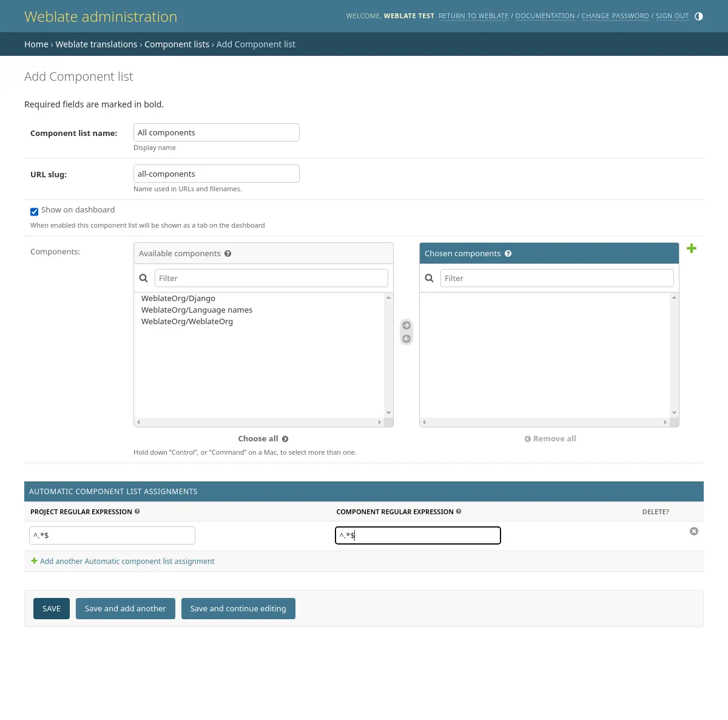This screenshot has width=728, height=720.
Task: Click Save and continue editing
Action: (x=238, y=609)
